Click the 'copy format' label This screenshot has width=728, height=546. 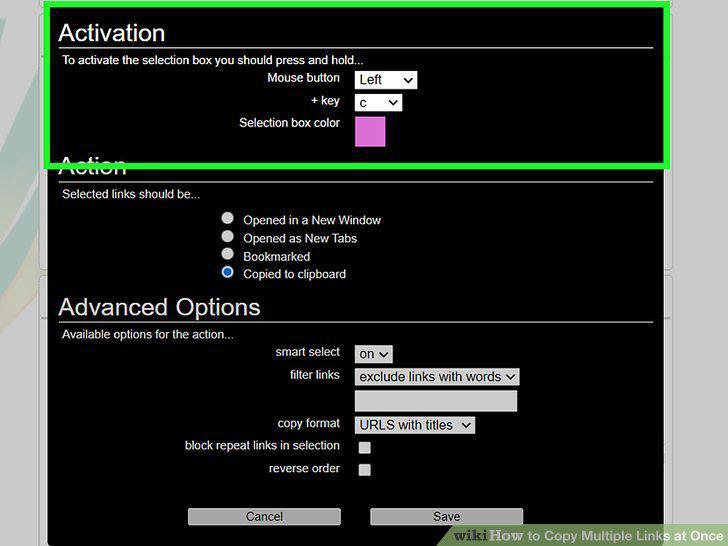[309, 423]
